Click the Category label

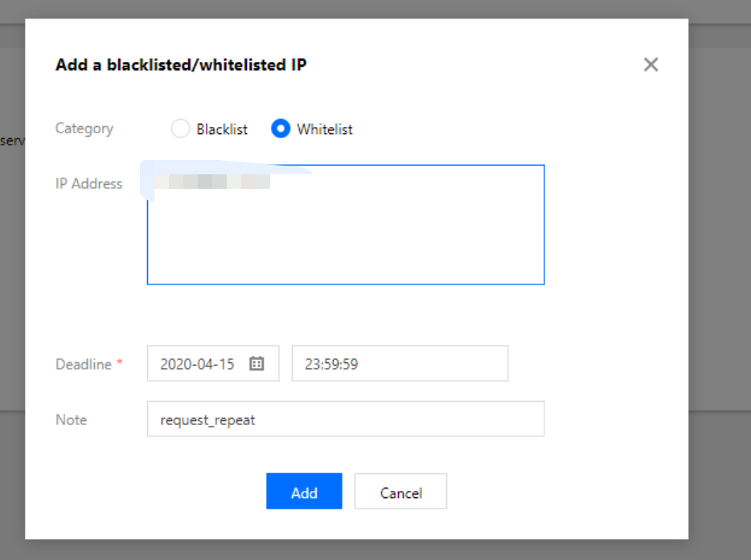click(84, 129)
